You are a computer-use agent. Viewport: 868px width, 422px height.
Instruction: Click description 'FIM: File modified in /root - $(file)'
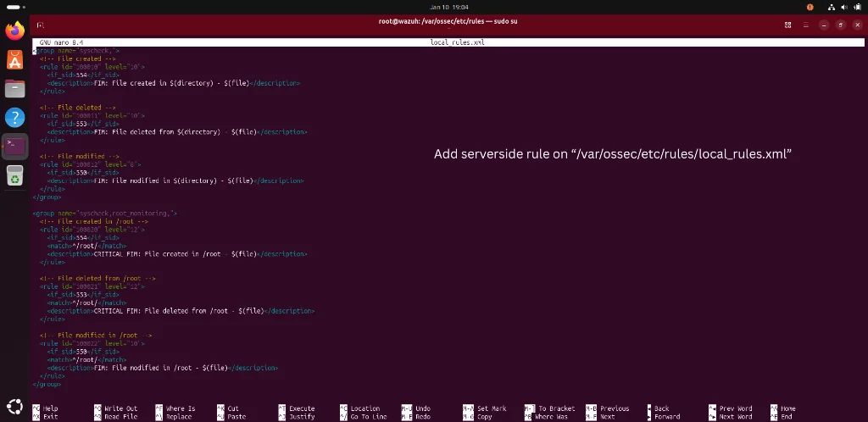coord(162,368)
